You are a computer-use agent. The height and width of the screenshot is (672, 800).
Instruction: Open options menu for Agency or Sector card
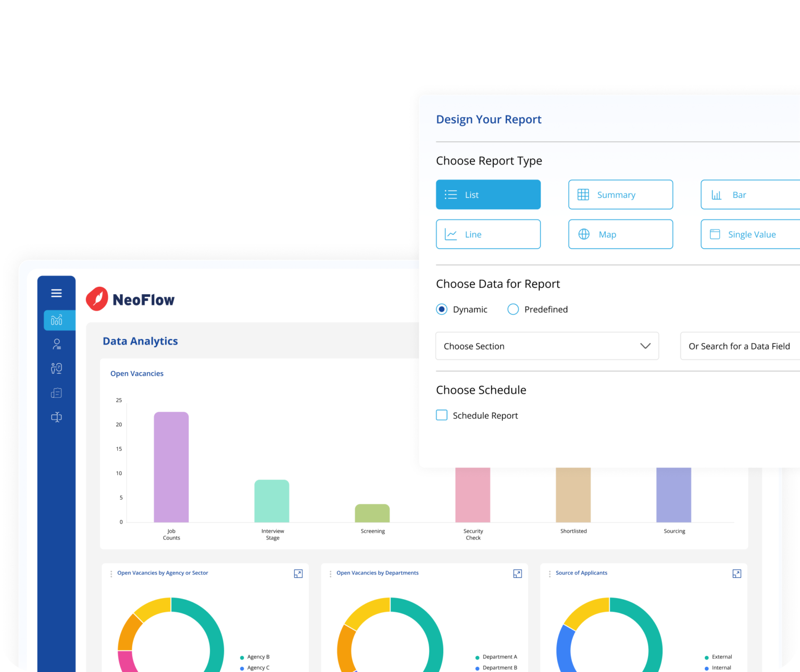coord(111,574)
